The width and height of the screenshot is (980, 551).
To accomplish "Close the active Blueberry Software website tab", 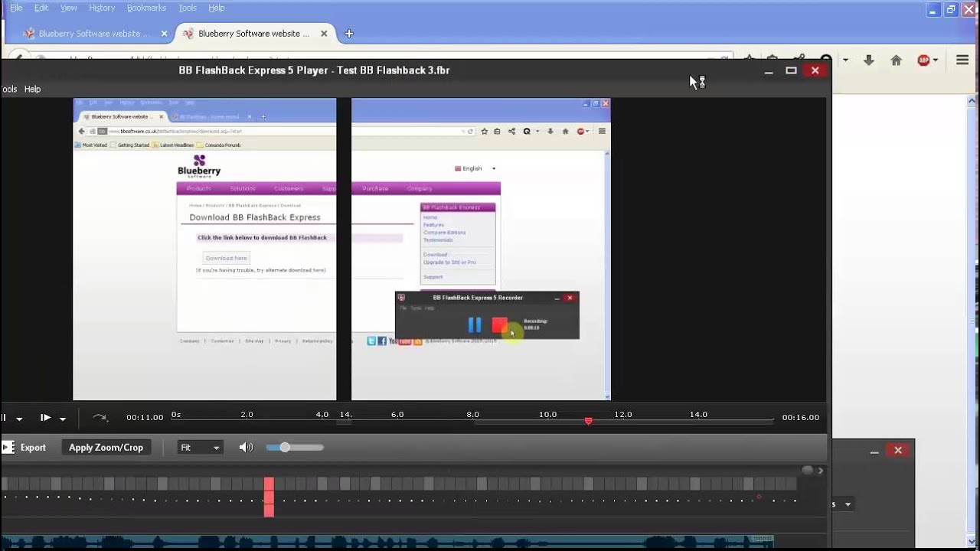I will (324, 34).
